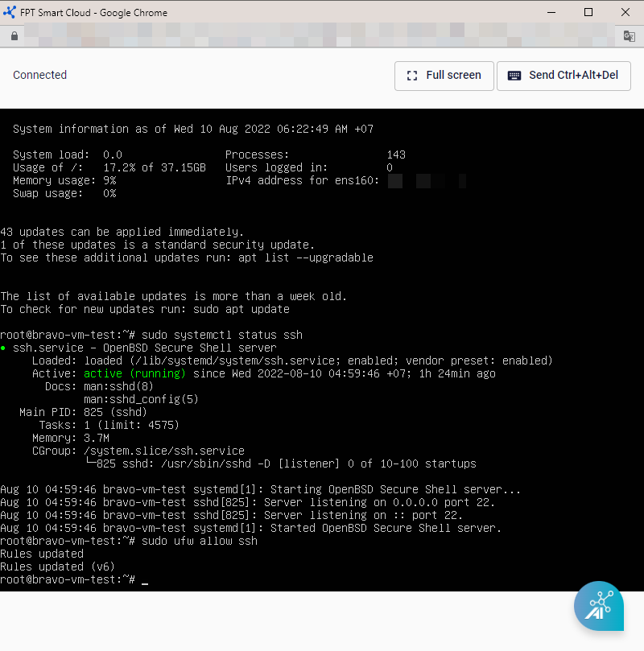Click the Full screen button

point(444,75)
